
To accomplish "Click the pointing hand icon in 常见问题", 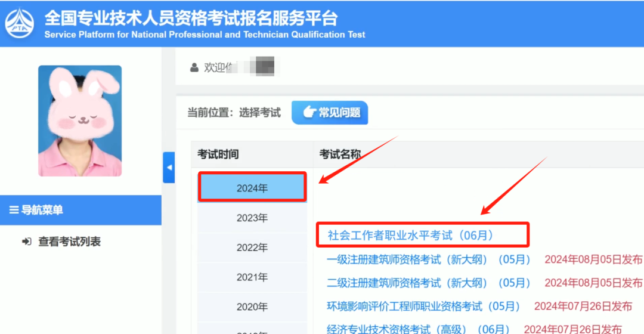I will coord(309,112).
